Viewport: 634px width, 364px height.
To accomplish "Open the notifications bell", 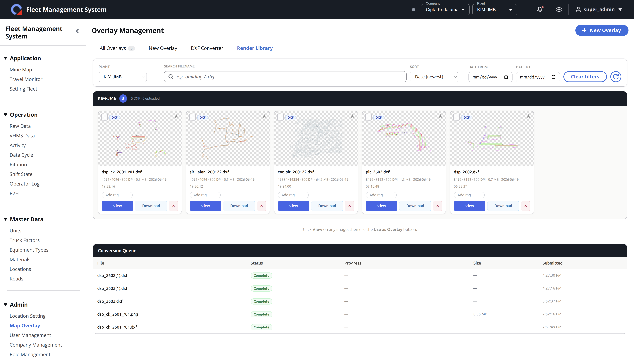I will (x=540, y=9).
